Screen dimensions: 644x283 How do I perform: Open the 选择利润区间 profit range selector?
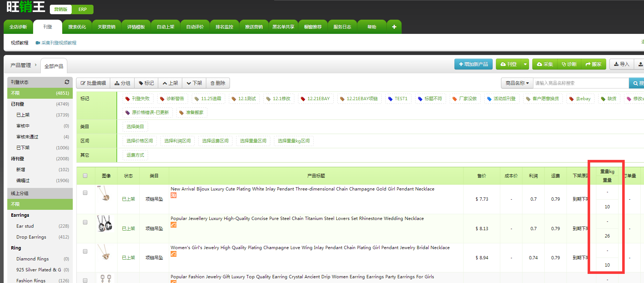(x=178, y=141)
